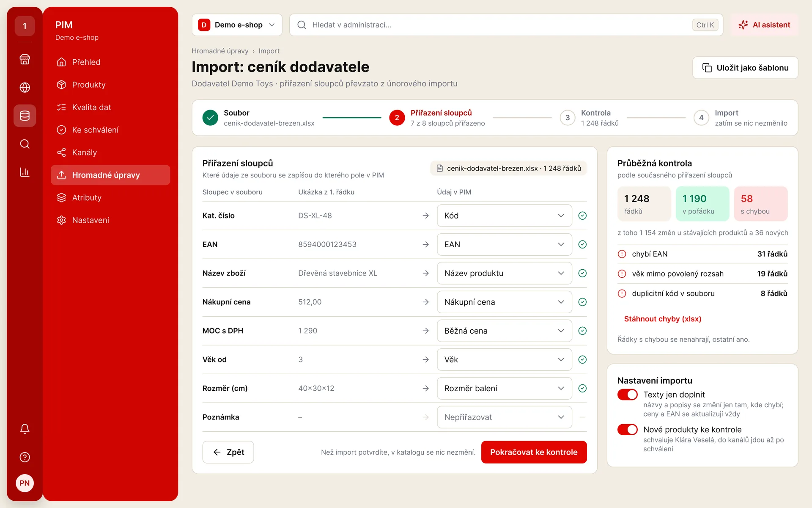Click the Hledat v administraci search field

[506, 25]
